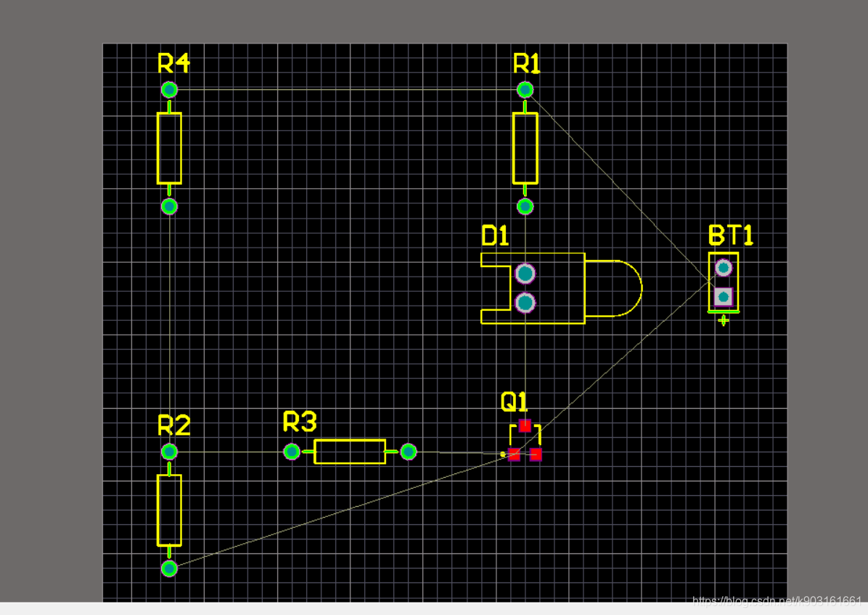Select the top red pad of Q1

(x=525, y=425)
